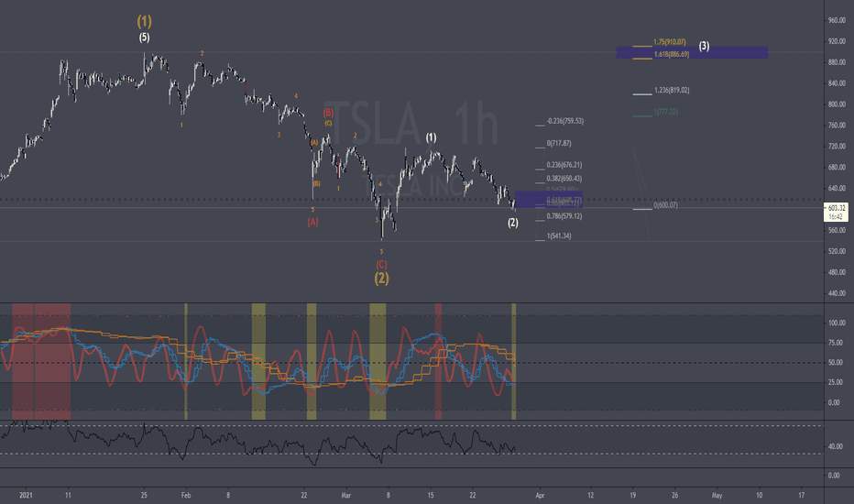Click the 960.00 price axis label
This screenshot has width=854, height=504.
[x=837, y=21]
